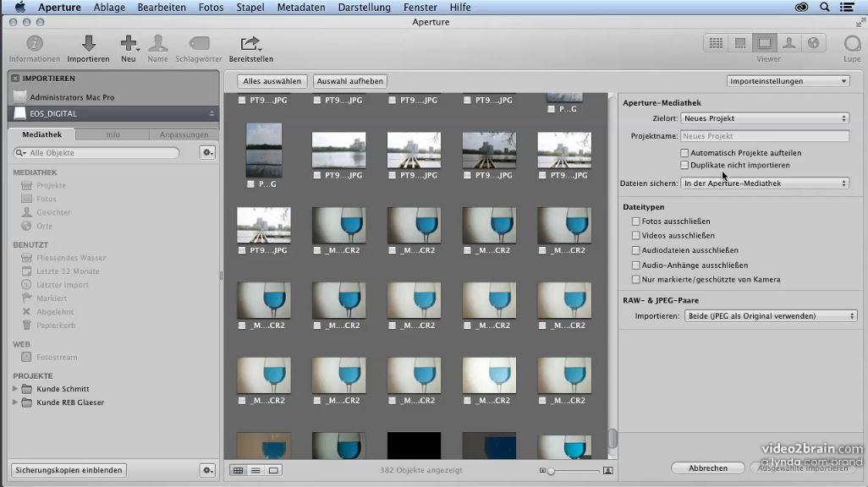Open the Ablage menu
The height and width of the screenshot is (487, 868).
(109, 8)
